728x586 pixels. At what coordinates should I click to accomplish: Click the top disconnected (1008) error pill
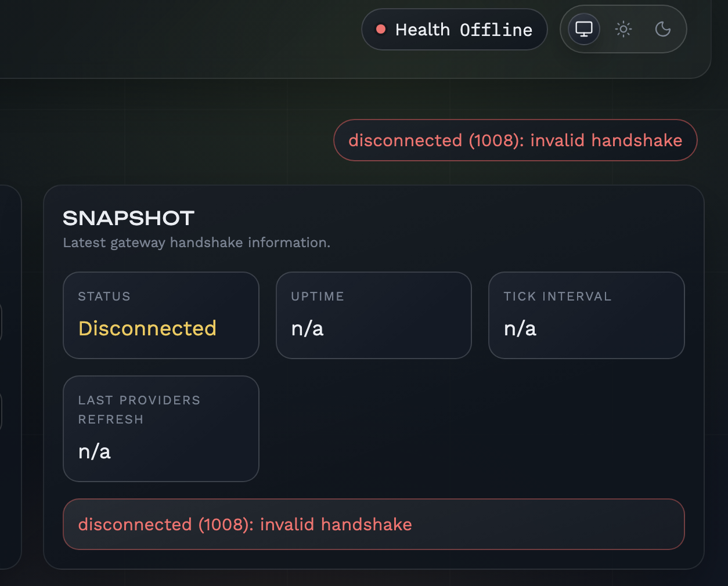(x=515, y=140)
